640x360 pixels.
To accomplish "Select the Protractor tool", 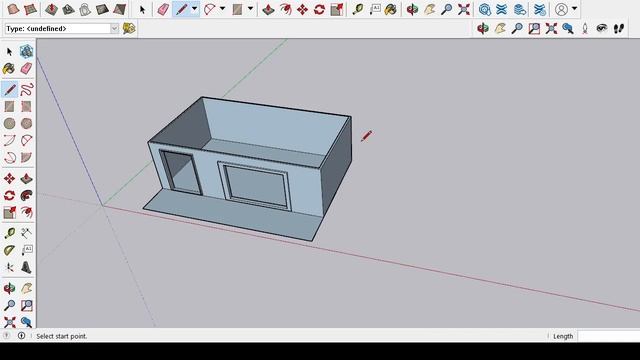I will tap(9, 250).
